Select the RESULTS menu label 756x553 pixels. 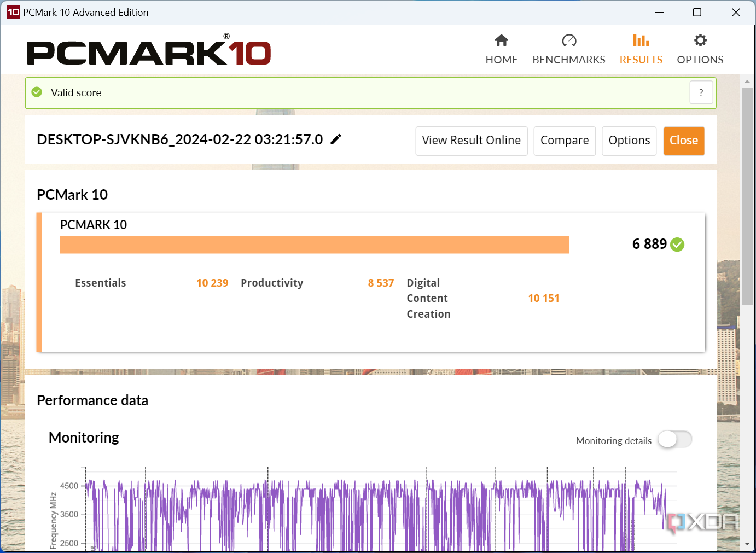point(641,60)
